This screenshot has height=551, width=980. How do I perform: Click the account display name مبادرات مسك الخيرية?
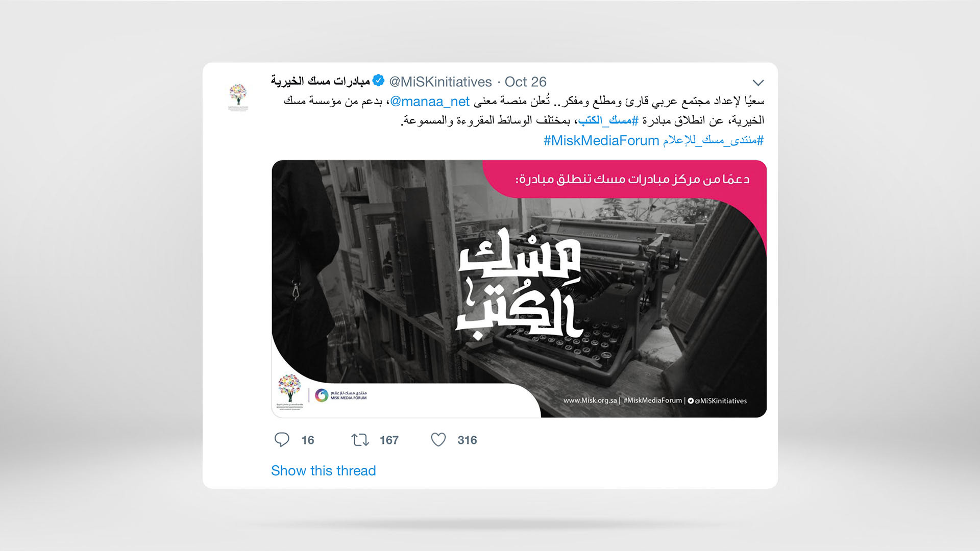320,81
